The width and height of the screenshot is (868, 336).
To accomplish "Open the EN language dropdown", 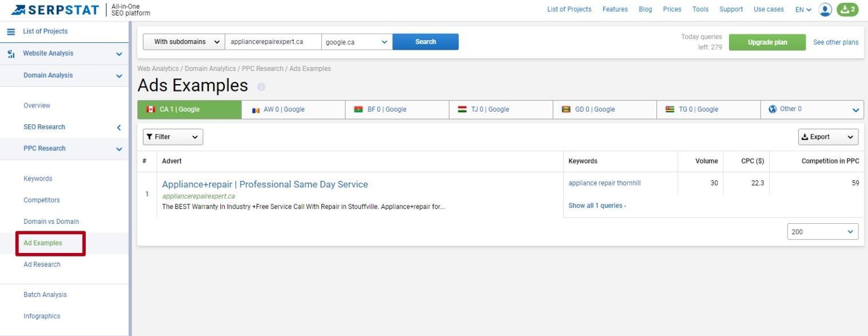I will [x=803, y=10].
